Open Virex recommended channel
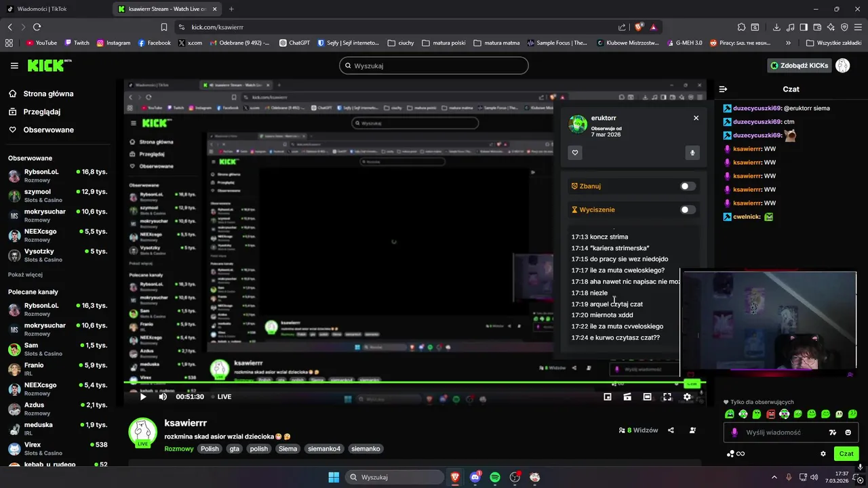 [59, 449]
